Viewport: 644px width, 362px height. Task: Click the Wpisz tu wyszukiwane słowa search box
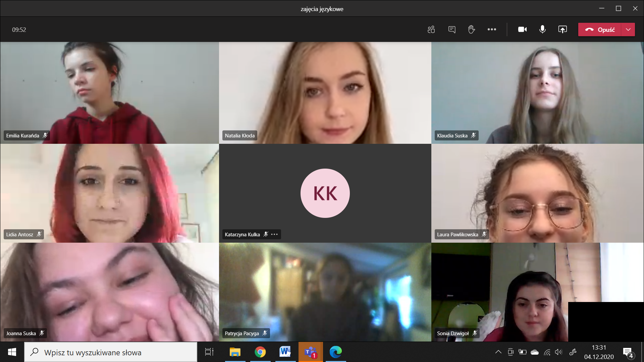click(111, 352)
